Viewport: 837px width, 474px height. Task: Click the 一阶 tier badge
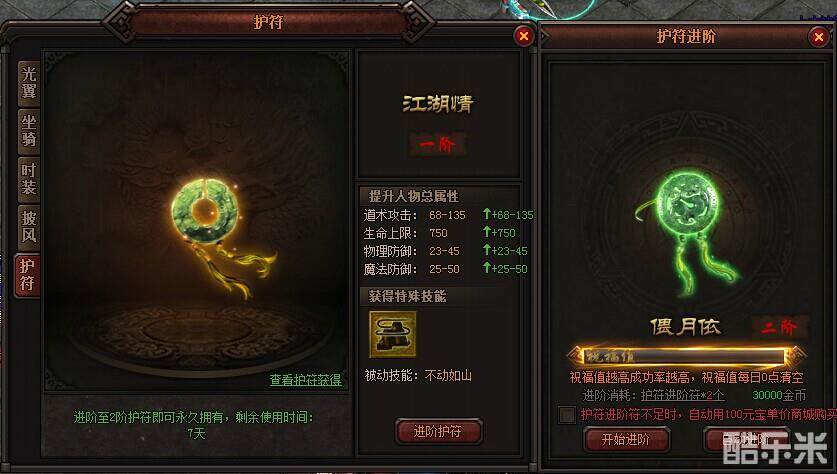click(x=438, y=144)
